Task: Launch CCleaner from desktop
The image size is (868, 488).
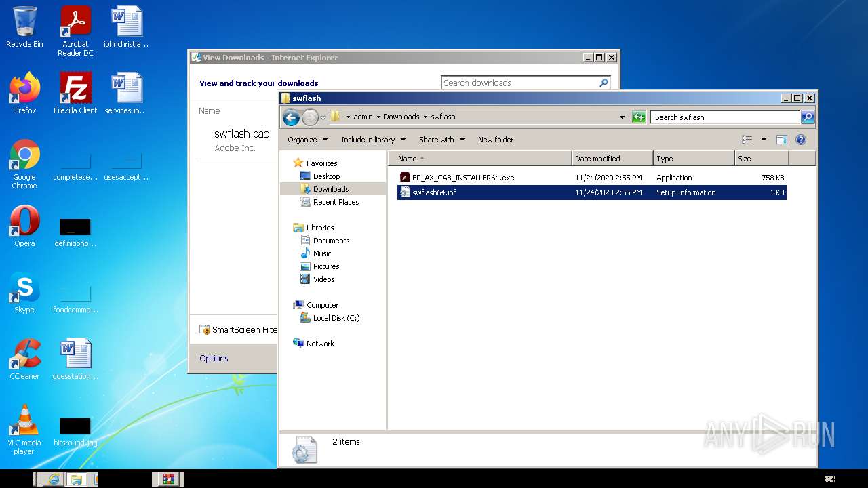Action: (24, 359)
